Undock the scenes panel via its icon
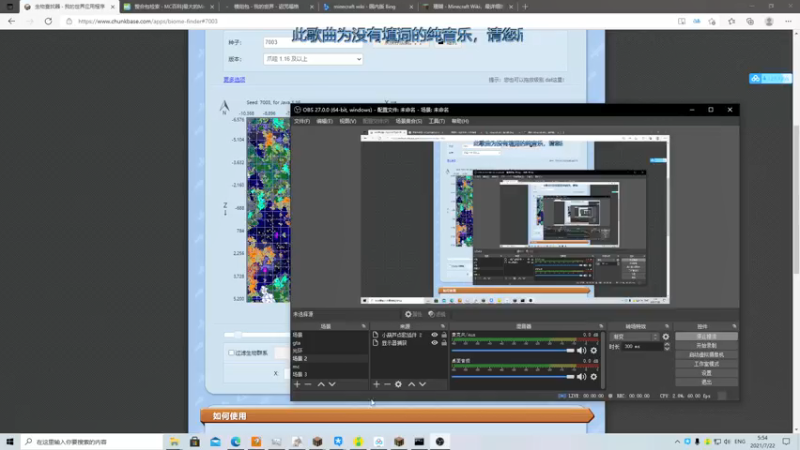 point(364,326)
